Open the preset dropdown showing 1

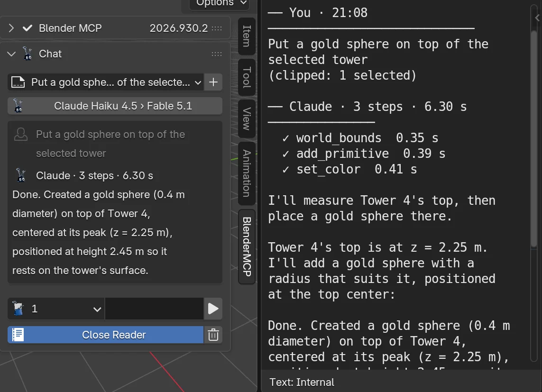click(x=56, y=309)
